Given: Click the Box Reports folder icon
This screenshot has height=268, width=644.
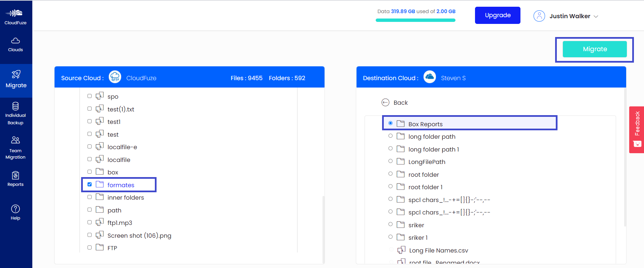Looking at the screenshot, I should [401, 124].
